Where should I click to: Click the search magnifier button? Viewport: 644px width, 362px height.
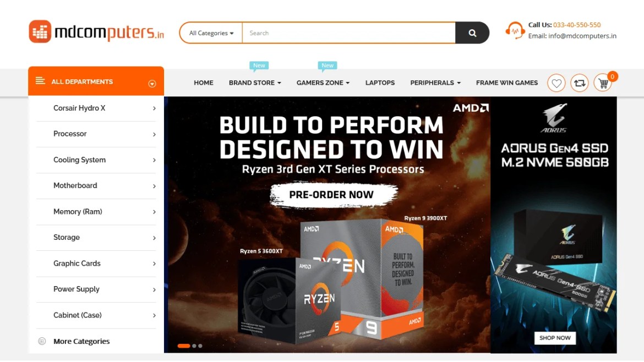point(472,33)
